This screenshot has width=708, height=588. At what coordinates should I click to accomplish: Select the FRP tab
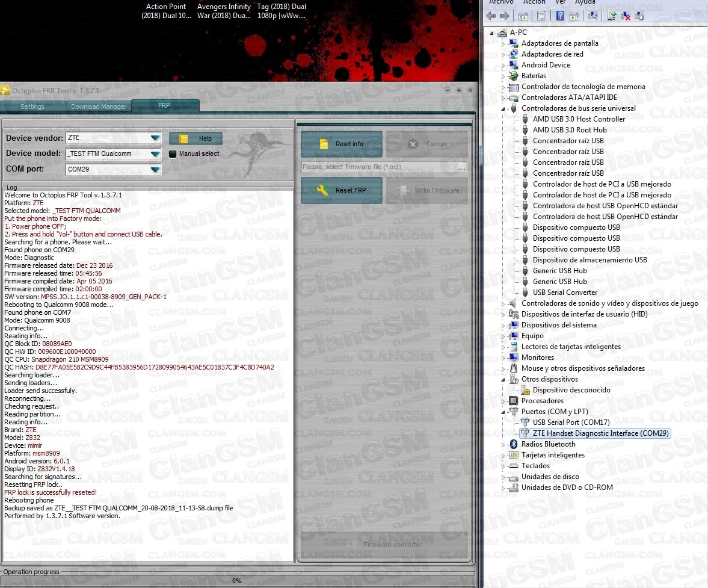pos(164,106)
